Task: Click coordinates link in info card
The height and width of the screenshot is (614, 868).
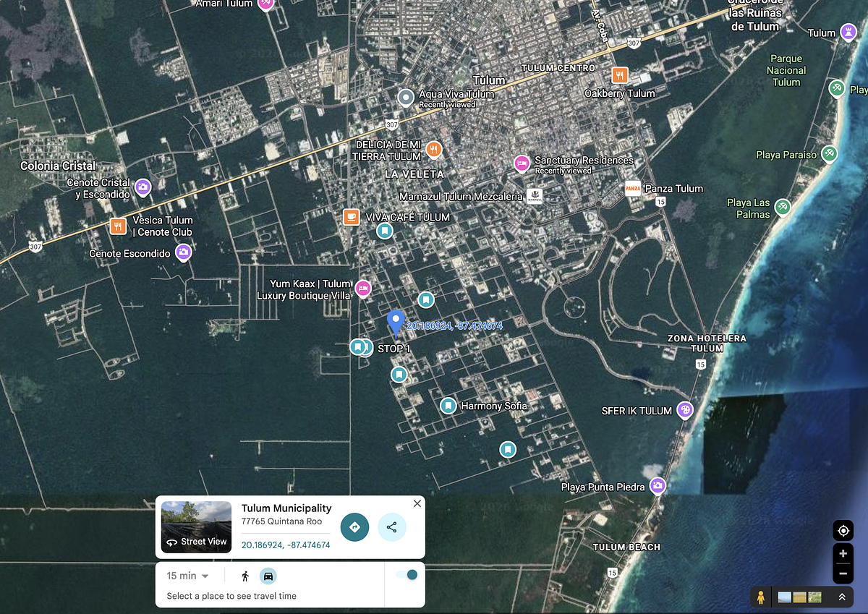Action: pyautogui.click(x=286, y=545)
